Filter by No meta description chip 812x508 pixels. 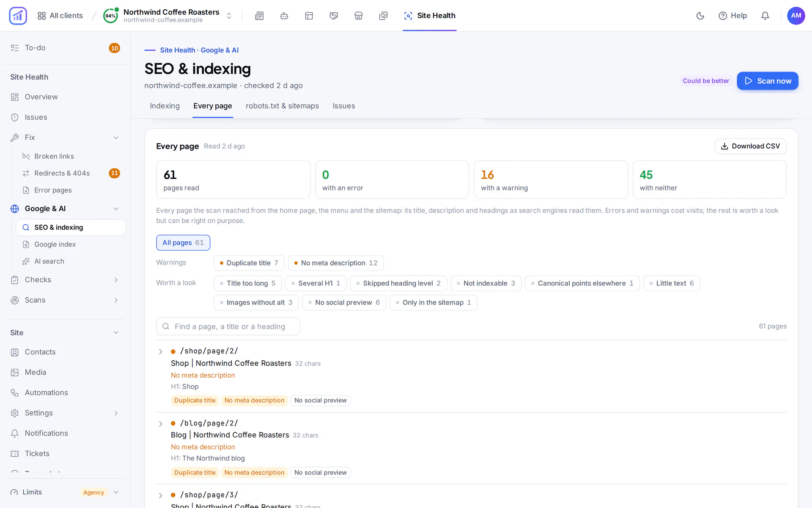point(336,263)
